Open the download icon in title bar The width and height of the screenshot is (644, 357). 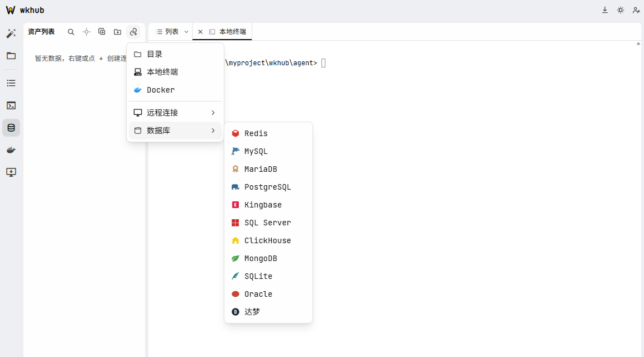[604, 10]
